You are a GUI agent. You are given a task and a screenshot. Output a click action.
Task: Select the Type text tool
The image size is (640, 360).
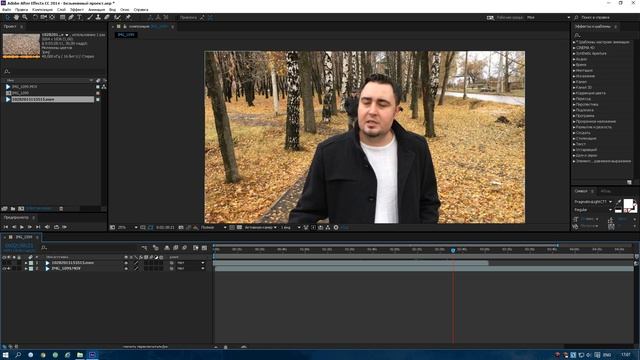click(79, 18)
